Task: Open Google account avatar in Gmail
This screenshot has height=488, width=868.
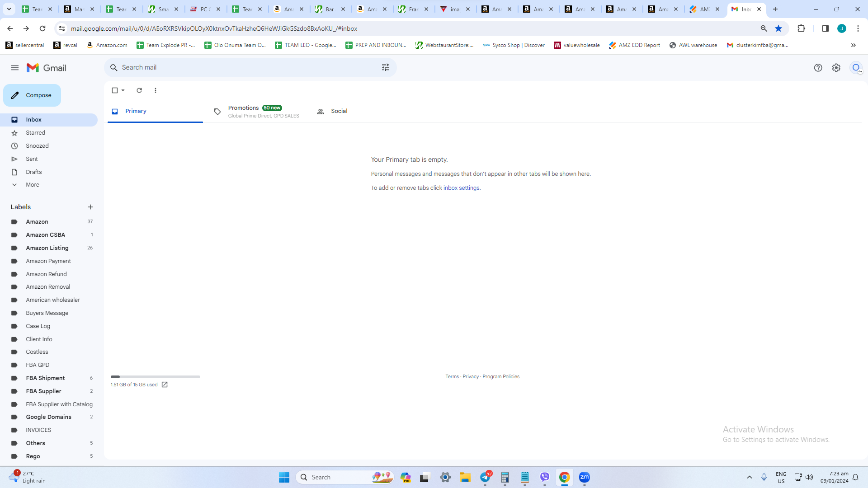Action: pos(856,68)
